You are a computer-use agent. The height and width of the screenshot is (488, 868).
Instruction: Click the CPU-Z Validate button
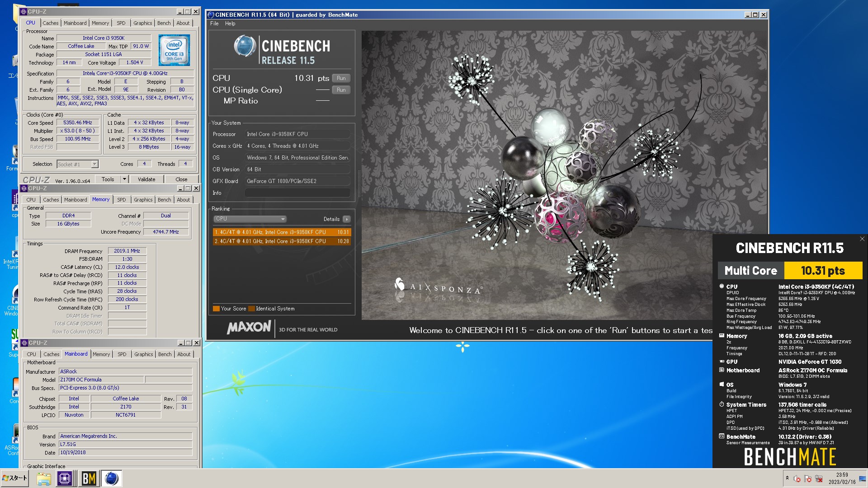click(146, 179)
